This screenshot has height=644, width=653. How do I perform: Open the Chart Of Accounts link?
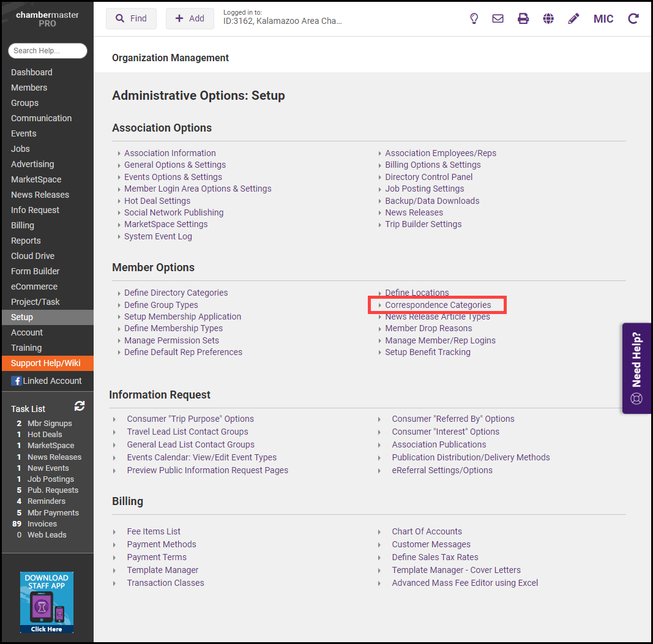[427, 531]
